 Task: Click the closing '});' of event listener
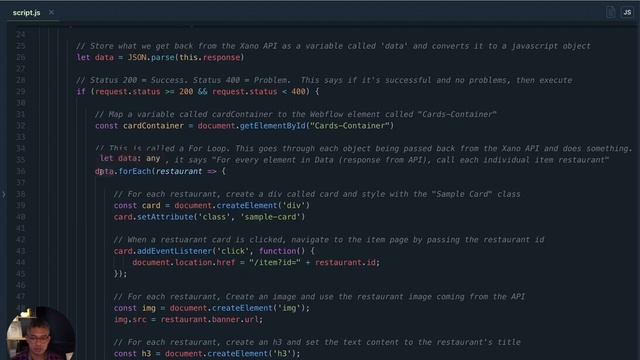120,274
